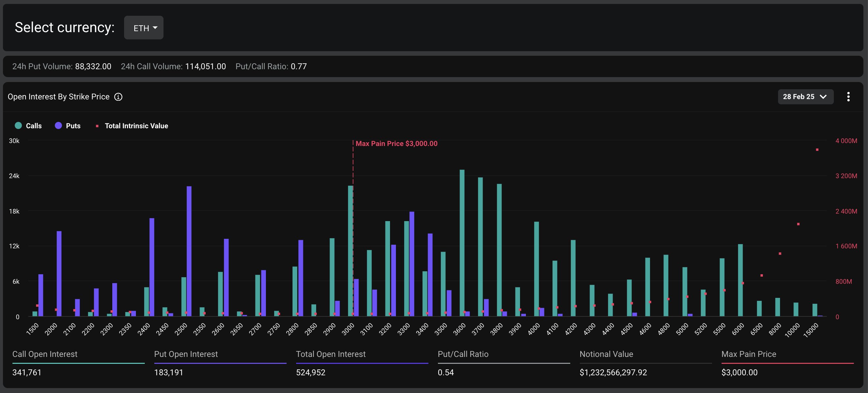The image size is (868, 393).
Task: Click the Puts purple legend circle
Action: tap(58, 126)
